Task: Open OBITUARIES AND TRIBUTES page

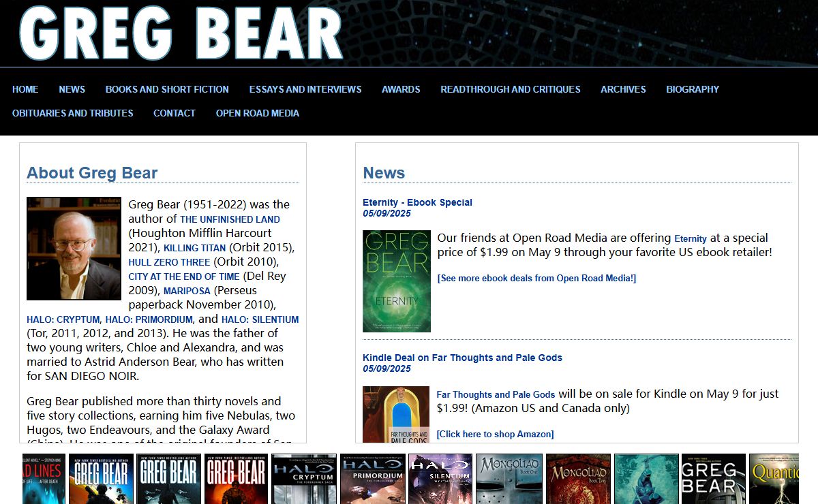Action: coord(73,113)
